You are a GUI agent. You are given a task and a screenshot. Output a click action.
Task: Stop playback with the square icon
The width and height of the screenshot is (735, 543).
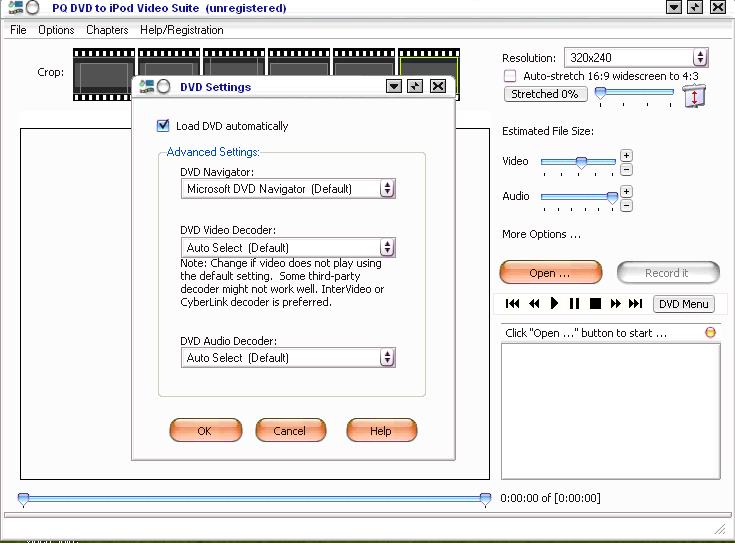click(595, 304)
